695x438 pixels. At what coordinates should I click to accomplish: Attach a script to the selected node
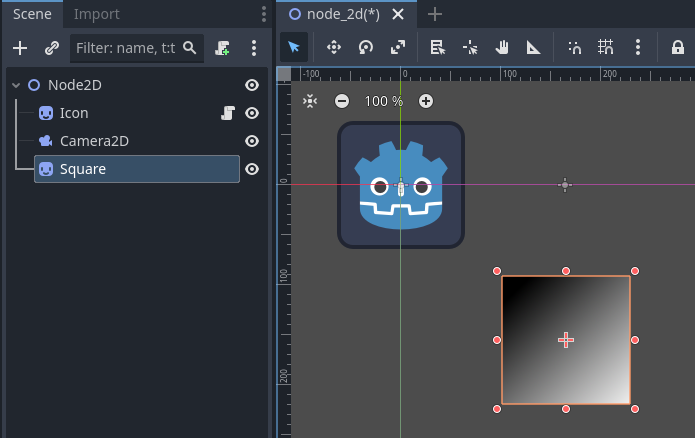pos(222,48)
